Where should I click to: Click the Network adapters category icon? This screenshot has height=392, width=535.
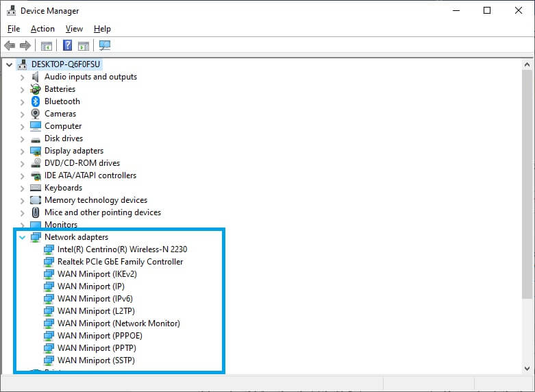pyautogui.click(x=36, y=237)
